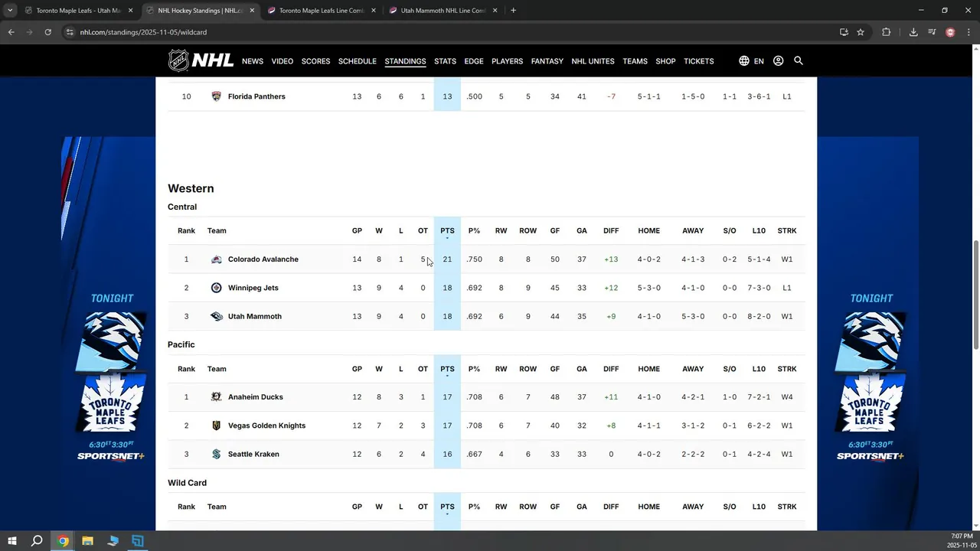
Task: Sort Wild Card table by PTS column
Action: (447, 507)
